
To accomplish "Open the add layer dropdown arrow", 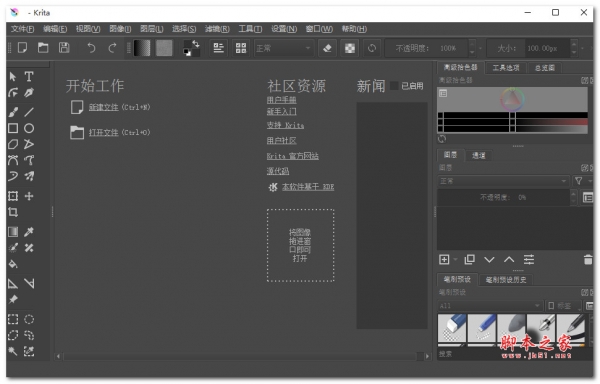I will tap(455, 260).
